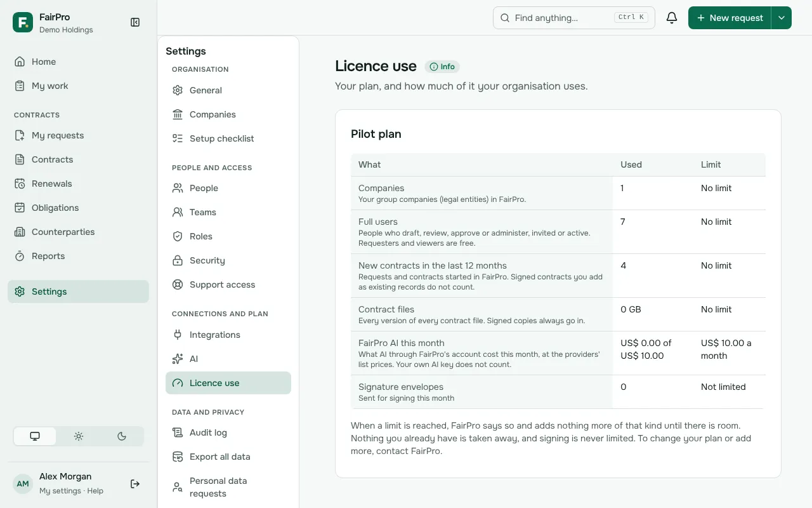The image size is (812, 508).
Task: Switch to dark theme mode
Action: click(122, 436)
